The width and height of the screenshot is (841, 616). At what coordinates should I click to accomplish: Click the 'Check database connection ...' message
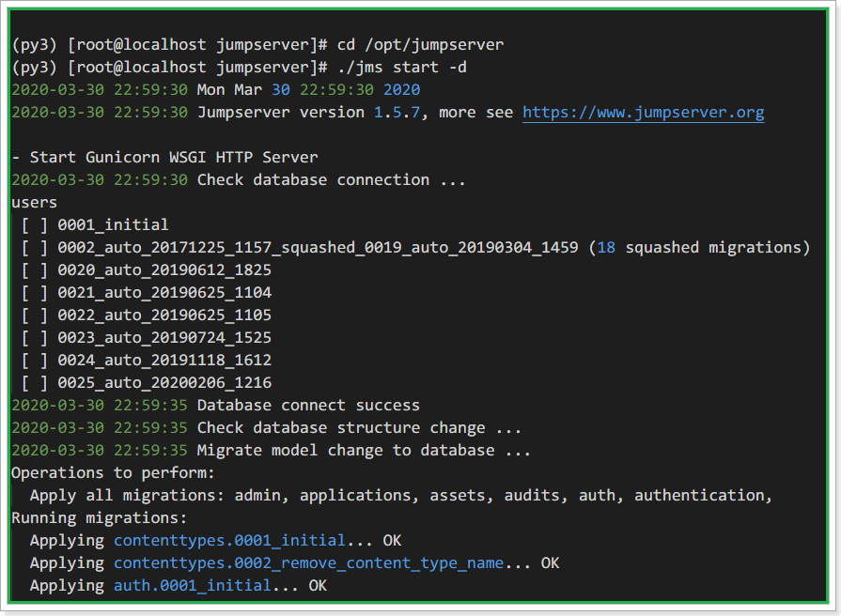click(x=331, y=179)
